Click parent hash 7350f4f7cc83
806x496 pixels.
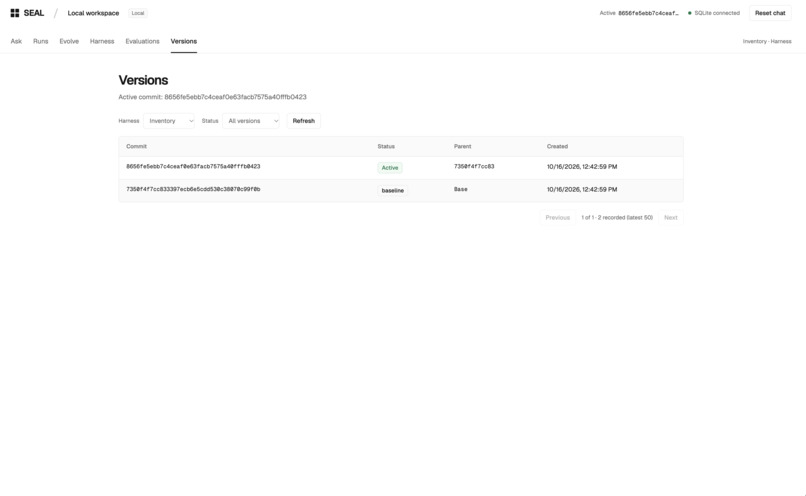pos(474,167)
